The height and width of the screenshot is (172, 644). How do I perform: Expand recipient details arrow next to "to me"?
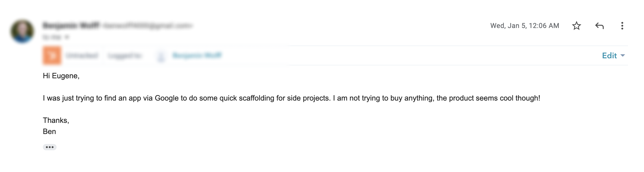[x=67, y=37]
